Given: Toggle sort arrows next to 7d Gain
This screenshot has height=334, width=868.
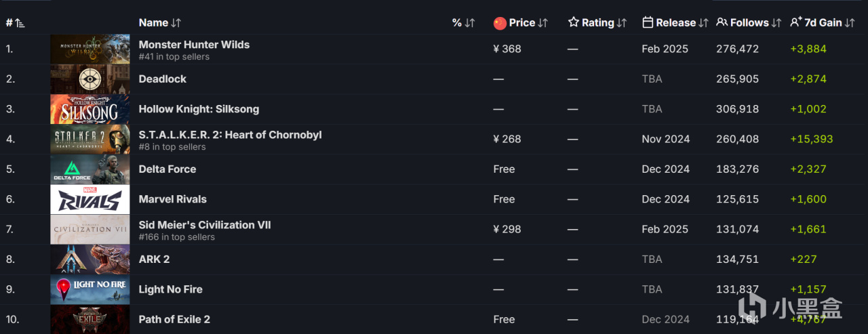Looking at the screenshot, I should (x=850, y=23).
